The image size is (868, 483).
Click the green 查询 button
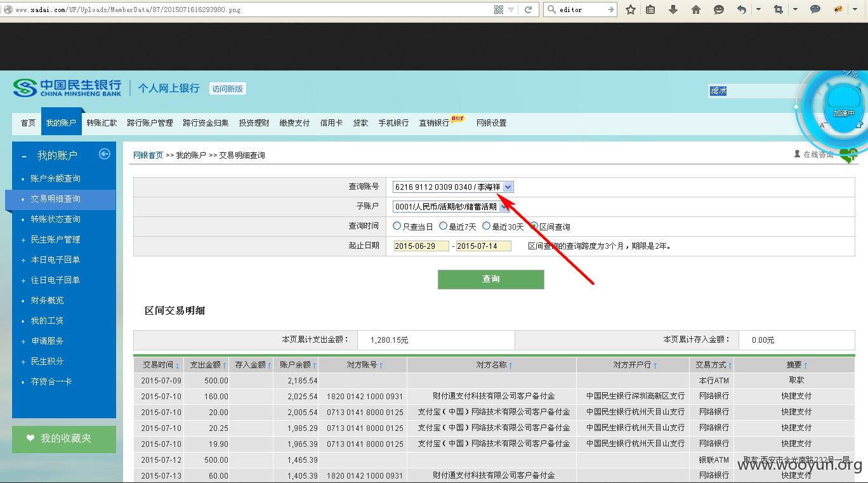(x=490, y=279)
